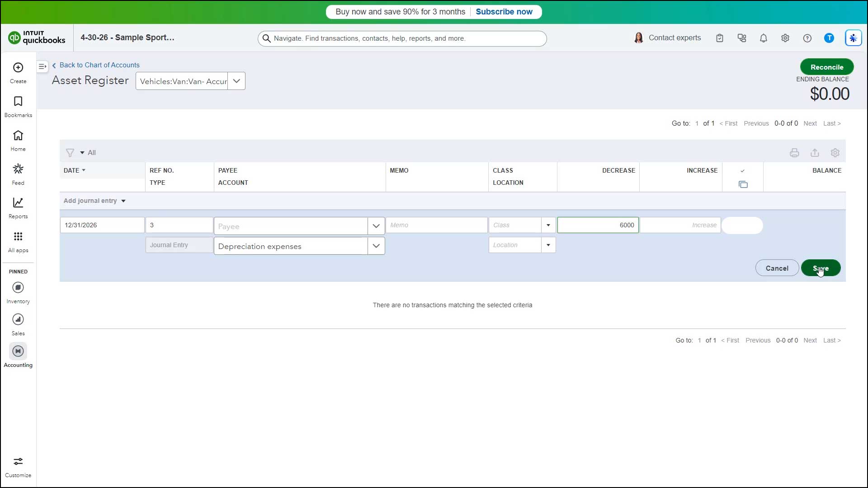This screenshot has height=488, width=868.
Task: Sort by the DATE column header
Action: [75, 170]
